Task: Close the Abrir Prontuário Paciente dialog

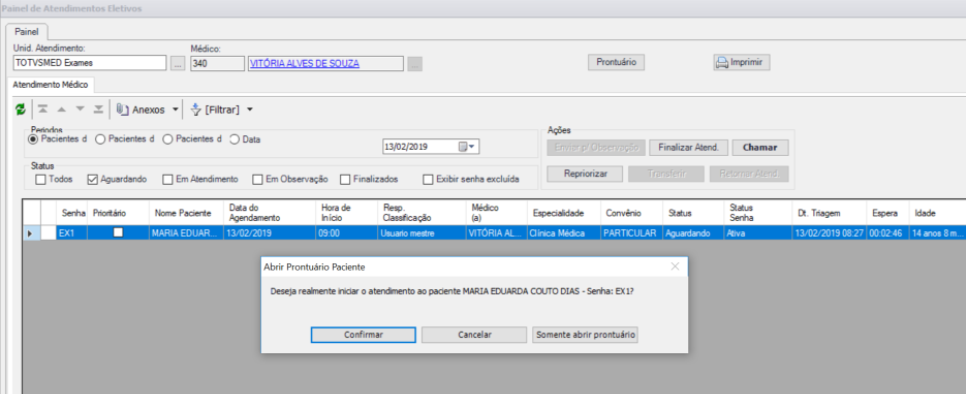Action: pyautogui.click(x=675, y=267)
